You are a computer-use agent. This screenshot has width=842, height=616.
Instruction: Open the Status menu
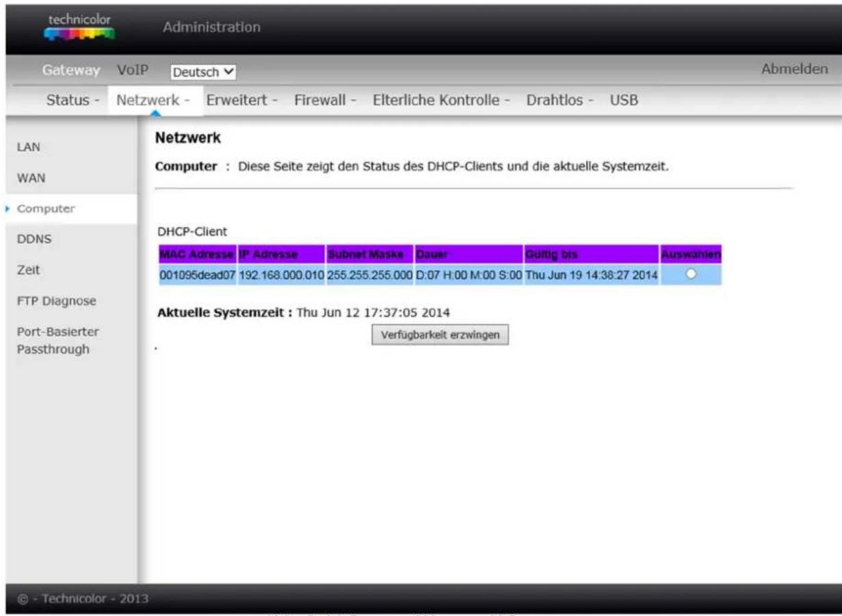[x=73, y=101]
